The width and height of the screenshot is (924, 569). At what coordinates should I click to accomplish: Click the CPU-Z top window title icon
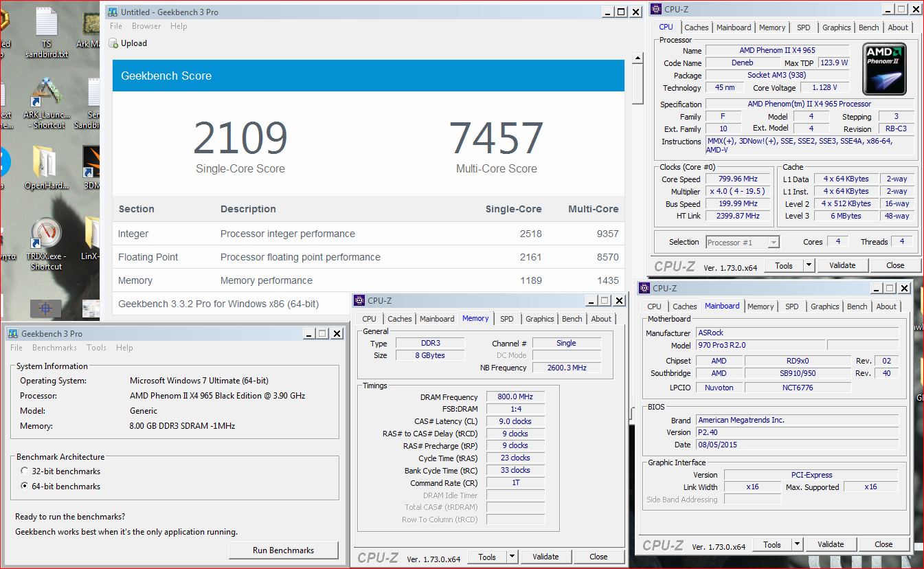click(656, 9)
